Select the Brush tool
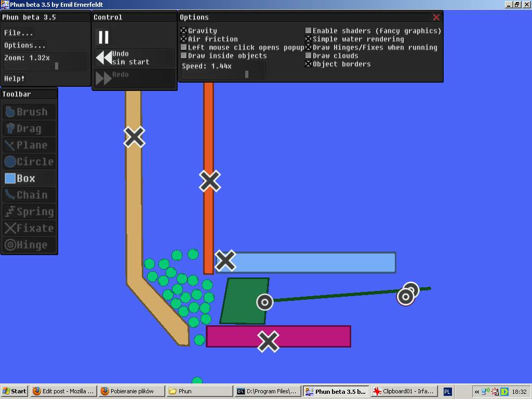Viewport: 532px width, 399px height. point(29,112)
